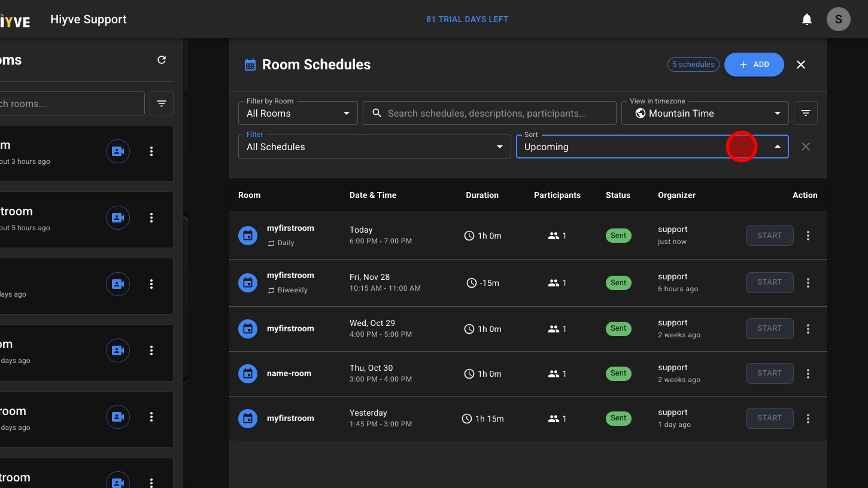Open rooms filter options in sidebar

[x=162, y=103]
